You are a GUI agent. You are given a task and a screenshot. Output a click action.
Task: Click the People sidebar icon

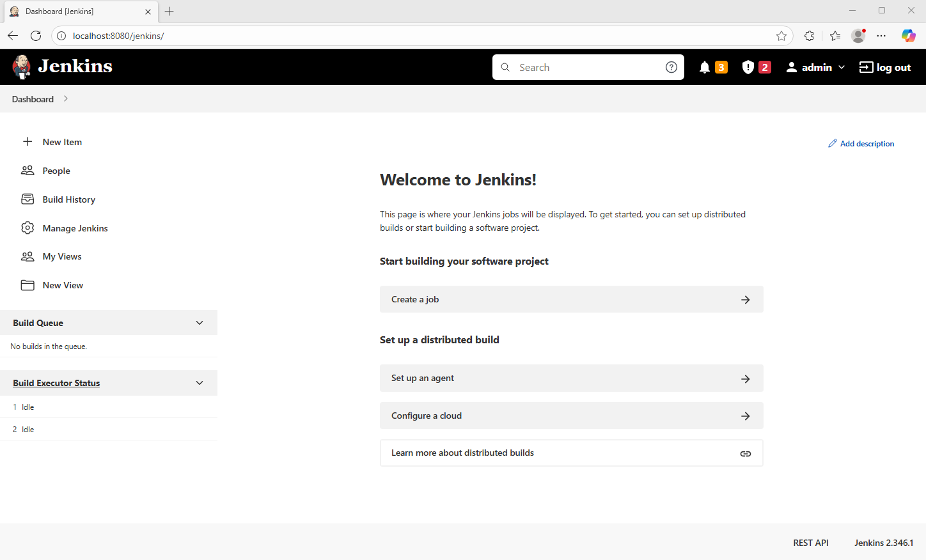coord(27,170)
